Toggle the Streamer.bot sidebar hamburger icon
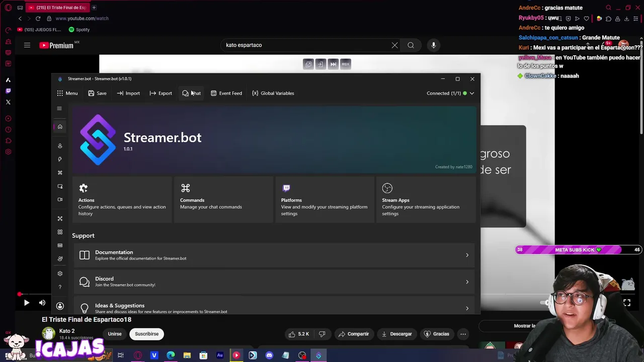Image resolution: width=644 pixels, height=362 pixels. tap(59, 109)
